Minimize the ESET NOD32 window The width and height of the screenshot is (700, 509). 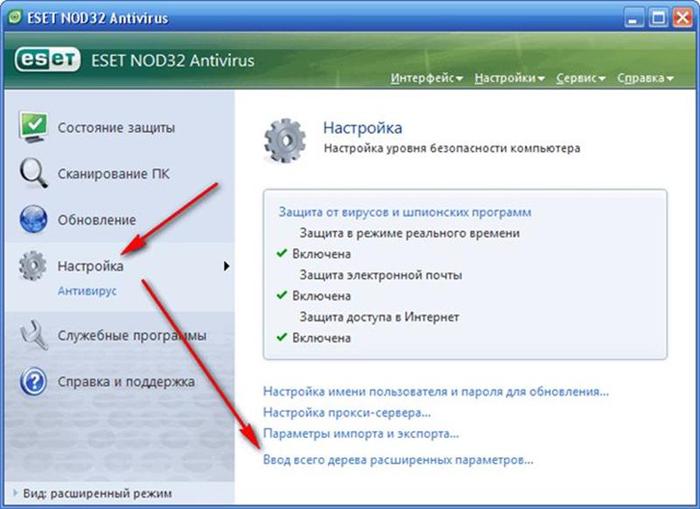point(633,18)
